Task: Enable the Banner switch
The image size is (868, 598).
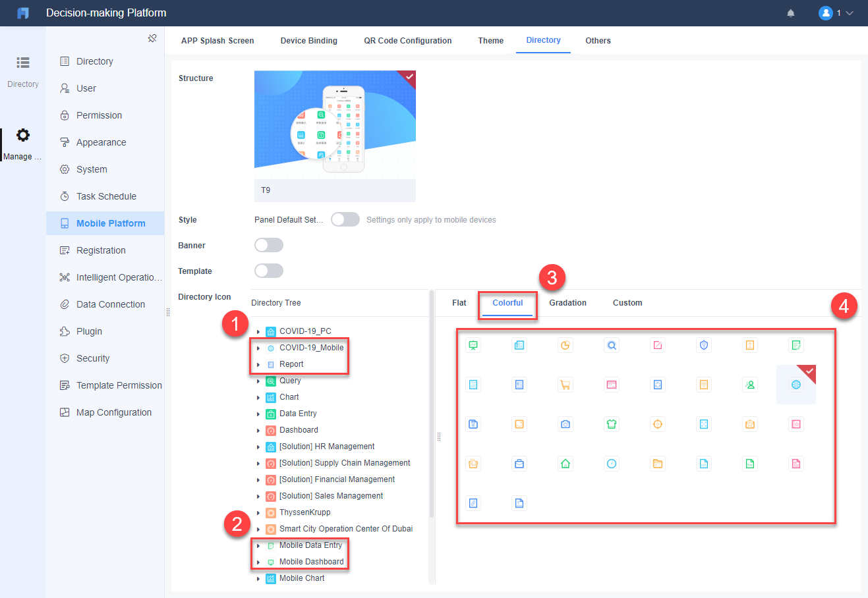Action: click(269, 245)
